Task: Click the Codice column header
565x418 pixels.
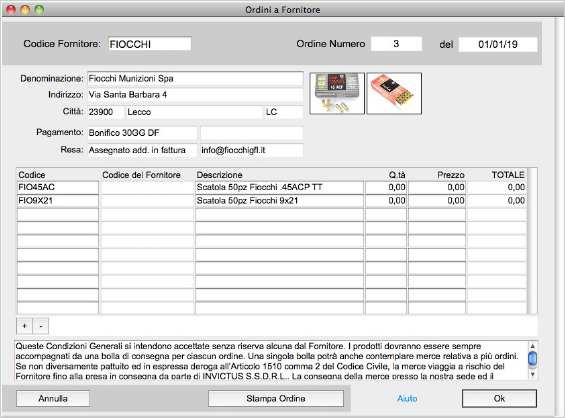Action: coord(32,175)
